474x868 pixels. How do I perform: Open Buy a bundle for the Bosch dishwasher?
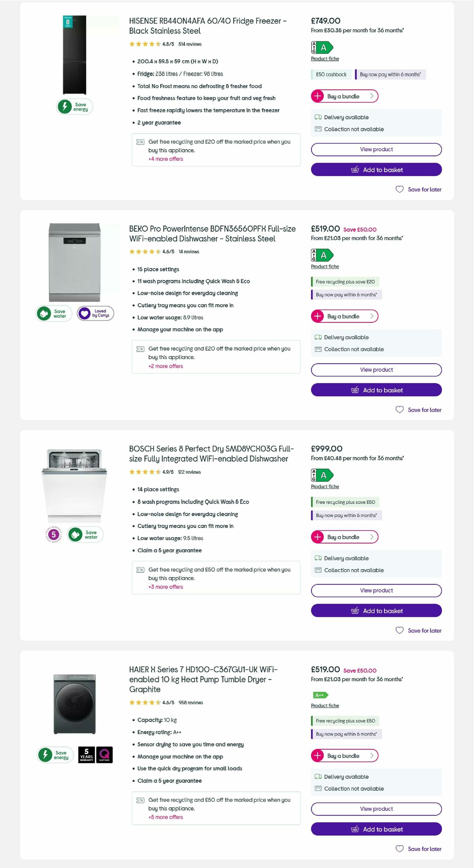(343, 537)
